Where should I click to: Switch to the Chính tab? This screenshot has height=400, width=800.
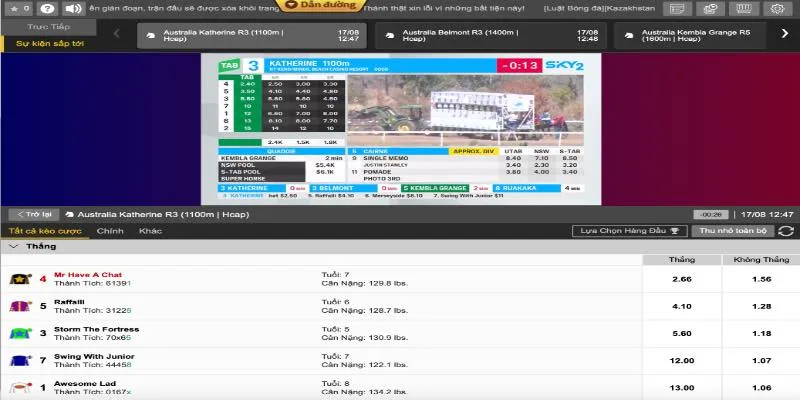(110, 231)
